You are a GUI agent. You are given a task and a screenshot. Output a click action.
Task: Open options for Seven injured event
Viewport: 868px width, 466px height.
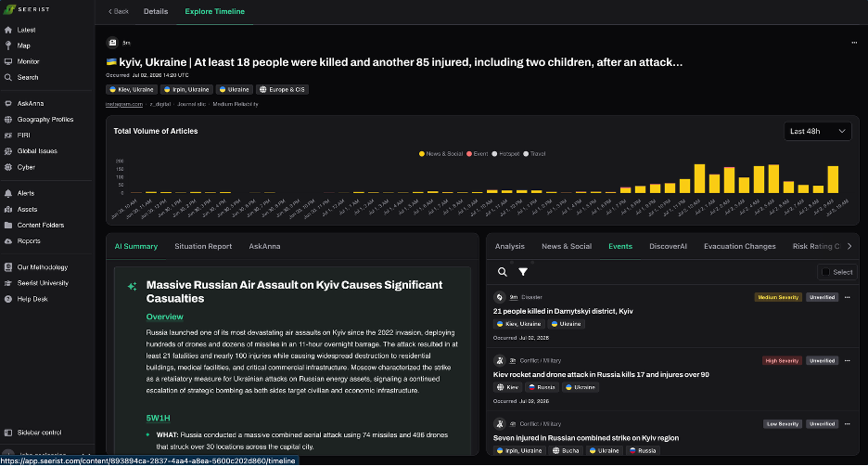coord(848,424)
